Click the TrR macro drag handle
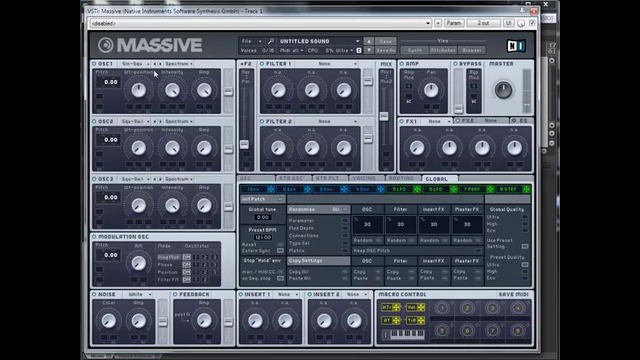This screenshot has width=640, height=360. click(421, 320)
